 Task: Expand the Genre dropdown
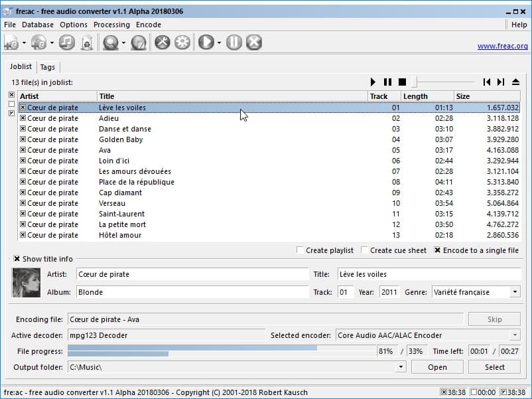(515, 292)
